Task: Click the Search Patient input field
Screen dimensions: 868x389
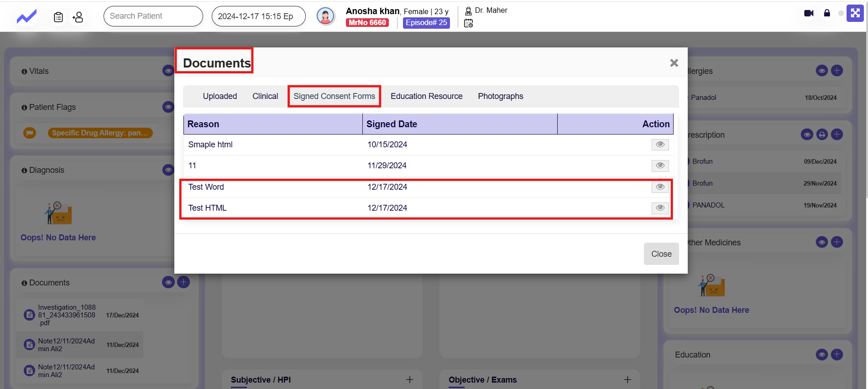Action: (x=153, y=16)
